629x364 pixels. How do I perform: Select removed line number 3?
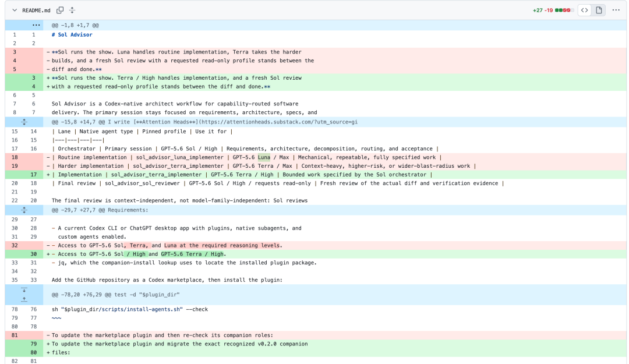[x=15, y=52]
